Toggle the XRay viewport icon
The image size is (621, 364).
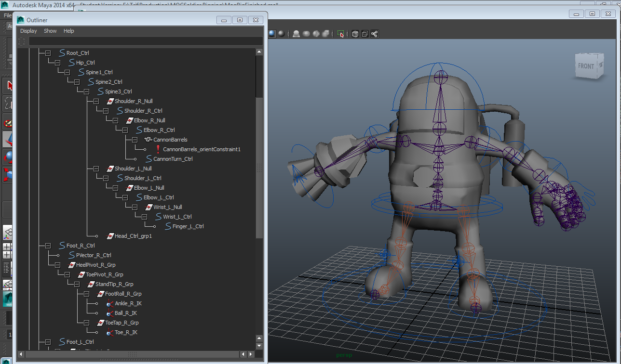355,34
